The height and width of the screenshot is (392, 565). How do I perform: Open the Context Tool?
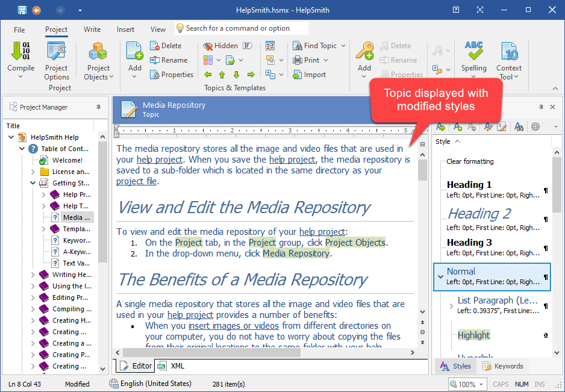[509, 61]
